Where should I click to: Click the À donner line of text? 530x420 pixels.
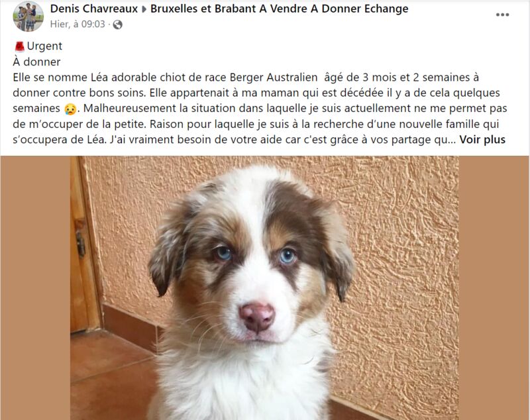click(36, 62)
